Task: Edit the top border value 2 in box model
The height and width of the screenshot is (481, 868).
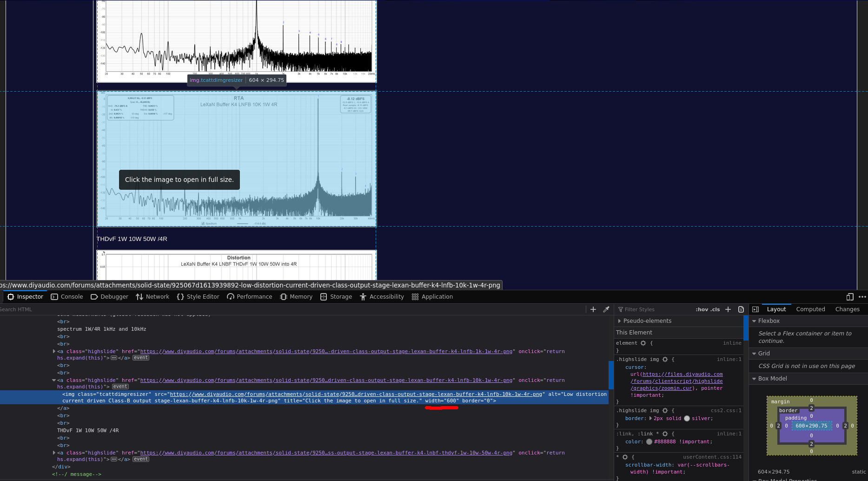Action: 811,408
